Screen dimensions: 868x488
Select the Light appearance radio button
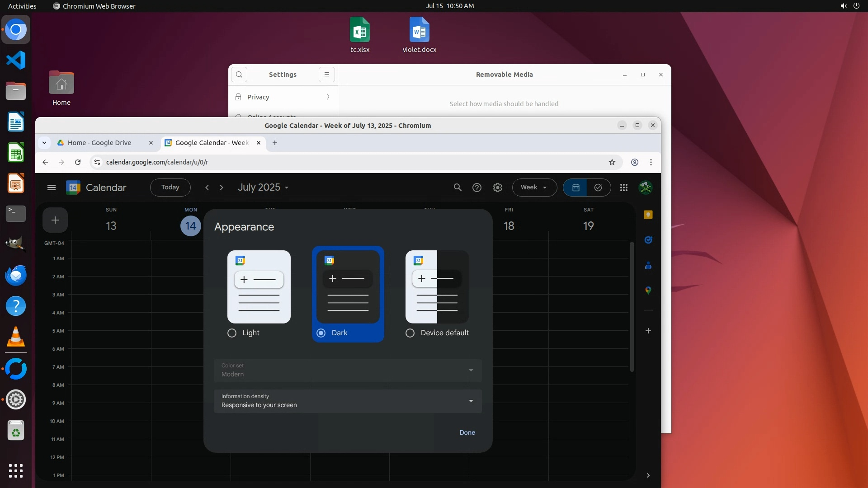[x=232, y=333]
